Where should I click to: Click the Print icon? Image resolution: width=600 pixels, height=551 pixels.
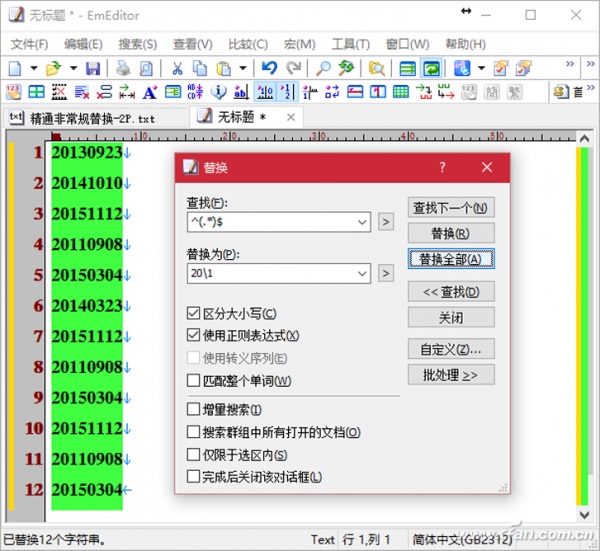[x=123, y=68]
